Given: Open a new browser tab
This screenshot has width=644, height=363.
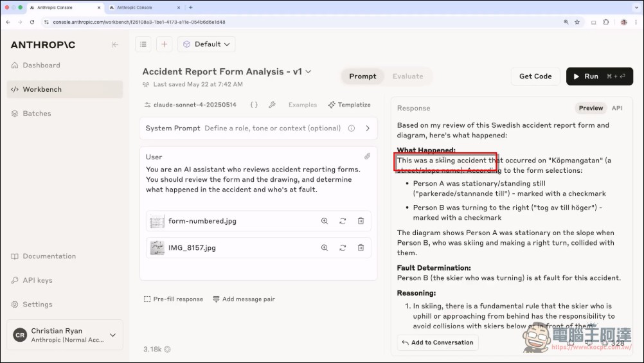Looking at the screenshot, I should (x=191, y=8).
